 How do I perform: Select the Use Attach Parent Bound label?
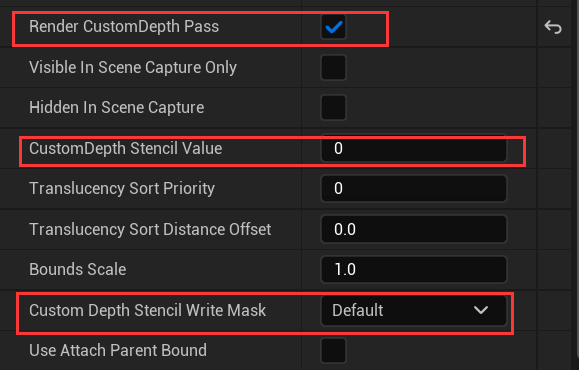pyautogui.click(x=118, y=350)
